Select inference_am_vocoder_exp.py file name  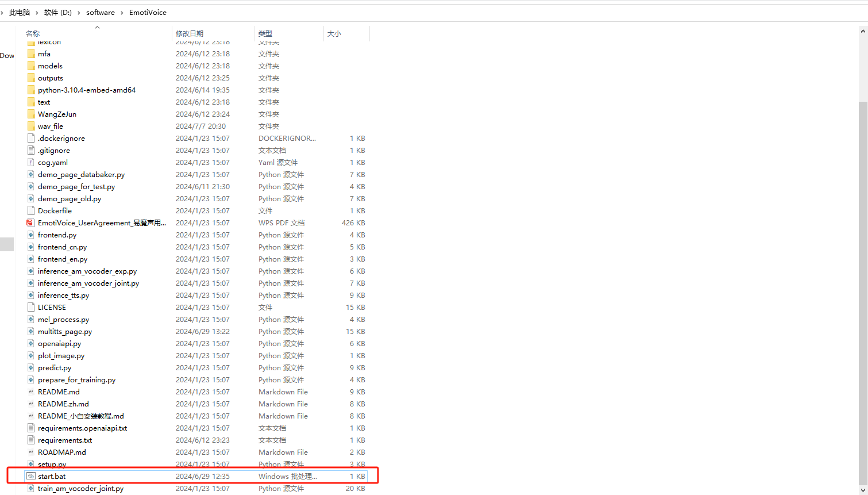(87, 271)
